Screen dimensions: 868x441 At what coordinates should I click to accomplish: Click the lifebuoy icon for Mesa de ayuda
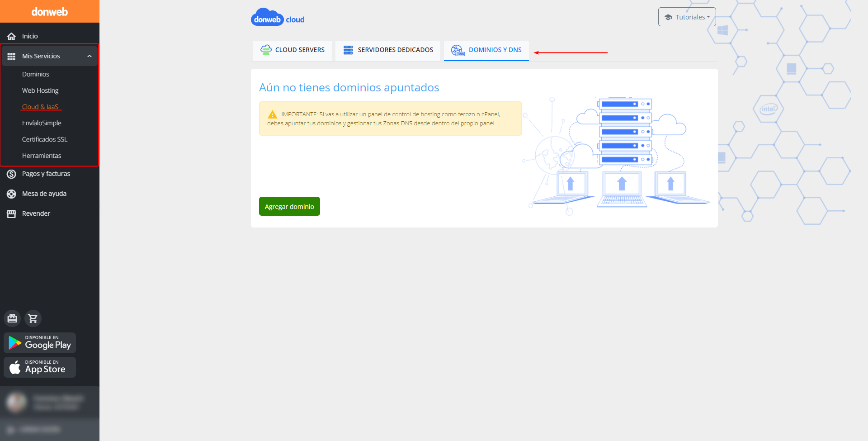pyautogui.click(x=11, y=194)
